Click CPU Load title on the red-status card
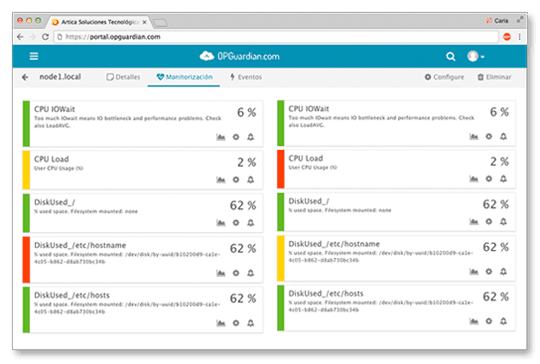Screen dimensions: 540x364 [305, 158]
